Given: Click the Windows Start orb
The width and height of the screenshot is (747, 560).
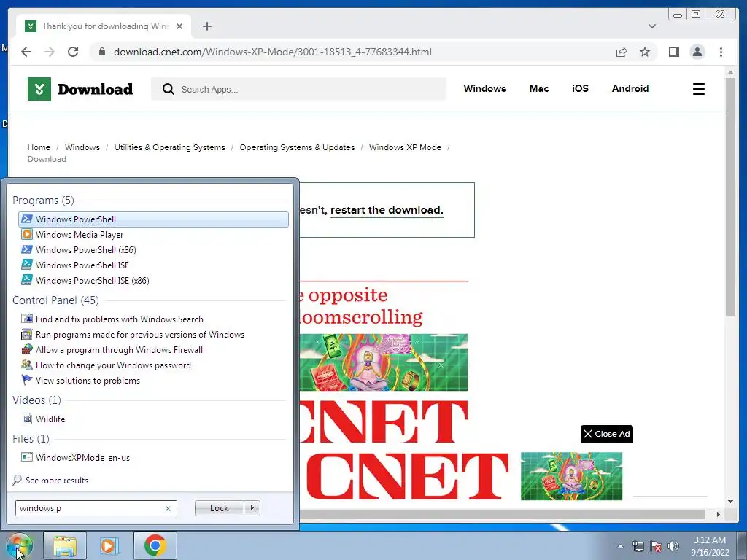Looking at the screenshot, I should click(x=19, y=545).
